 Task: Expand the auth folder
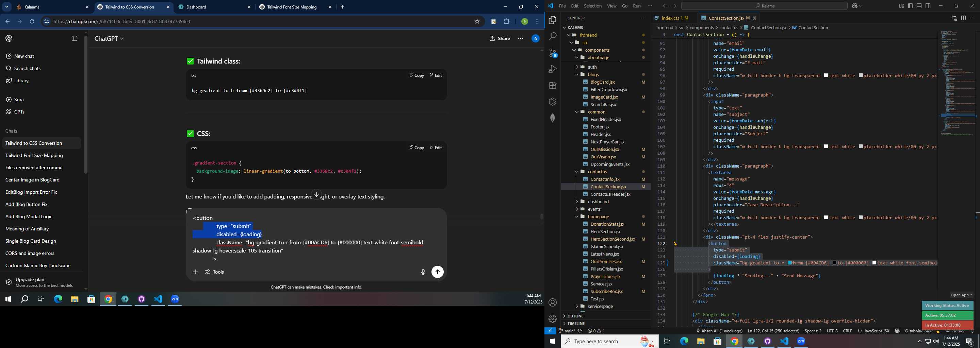click(577, 67)
